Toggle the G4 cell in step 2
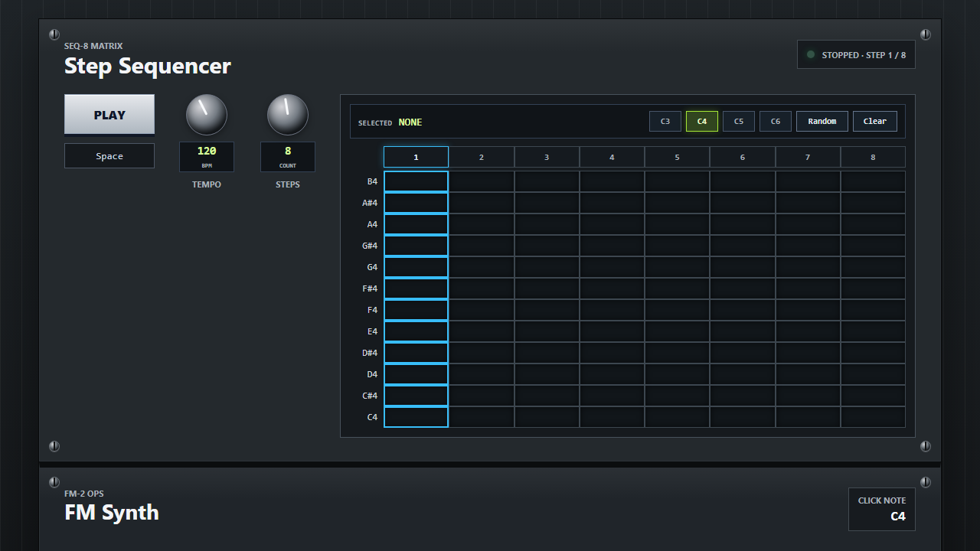 (482, 267)
